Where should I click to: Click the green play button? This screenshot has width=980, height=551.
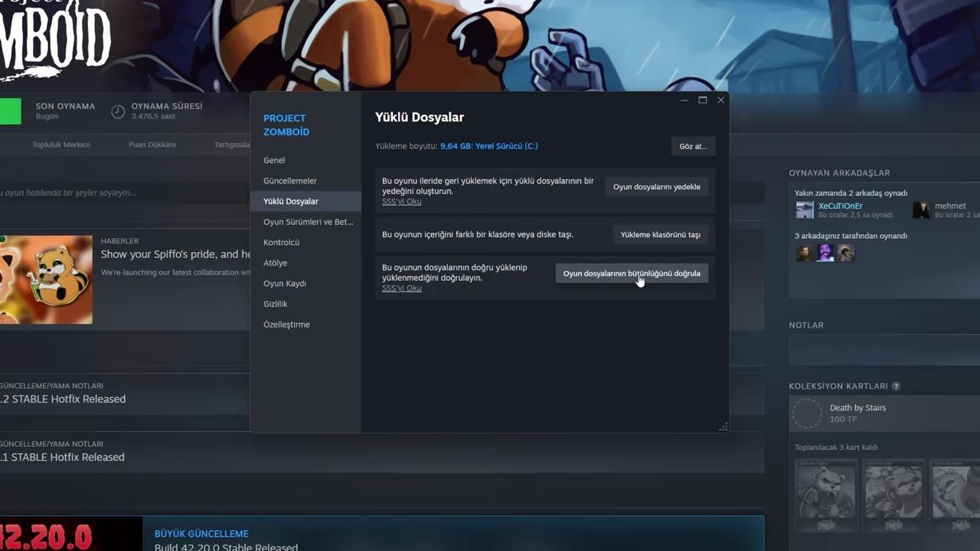[11, 111]
